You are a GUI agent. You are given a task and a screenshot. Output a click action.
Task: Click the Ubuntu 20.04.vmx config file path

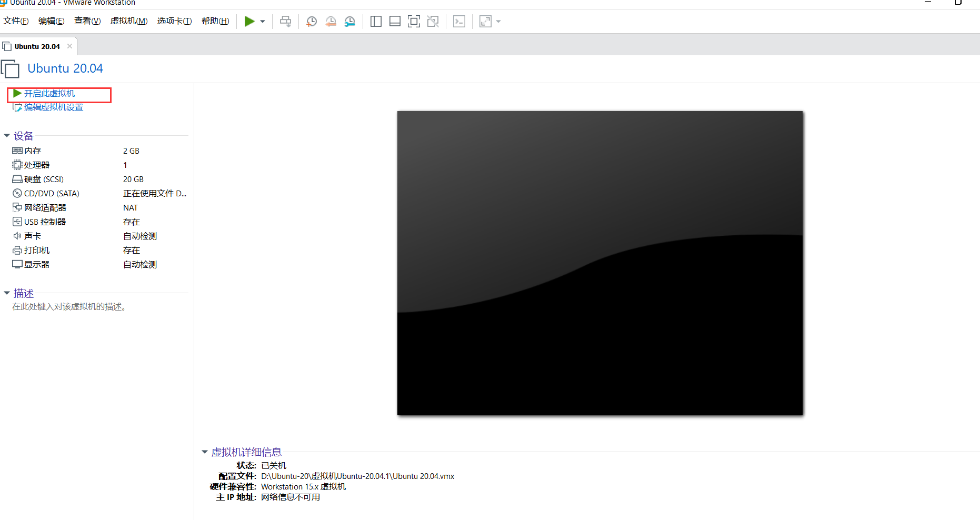click(x=358, y=476)
